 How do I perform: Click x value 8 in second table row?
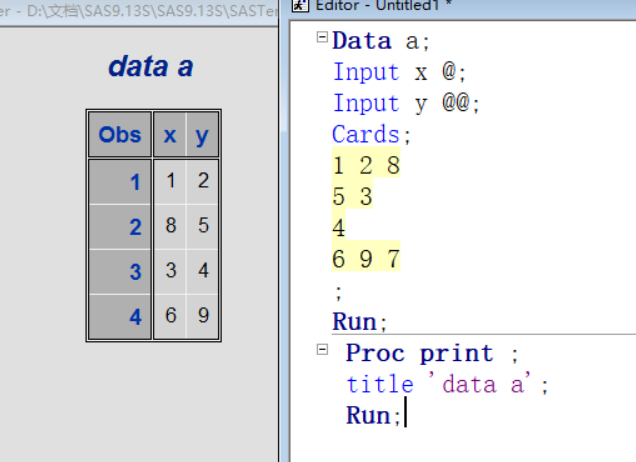[x=170, y=226]
